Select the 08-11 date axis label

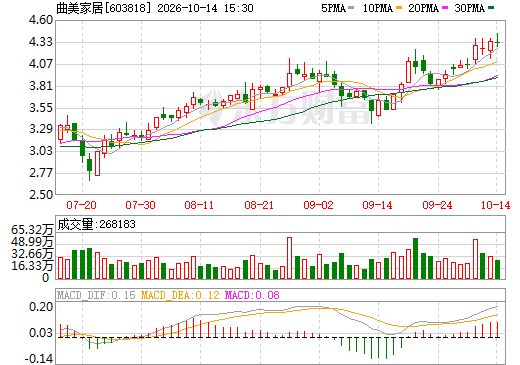[199, 205]
